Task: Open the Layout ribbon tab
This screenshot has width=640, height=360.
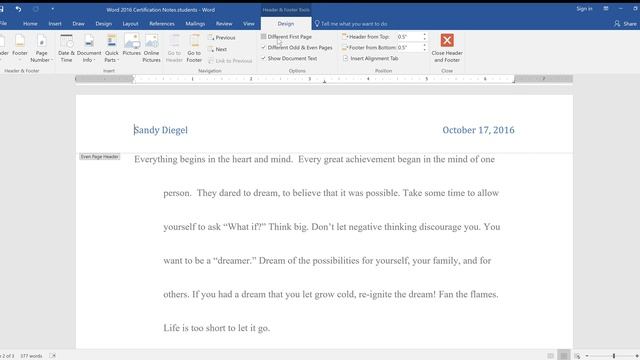Action: point(130,24)
